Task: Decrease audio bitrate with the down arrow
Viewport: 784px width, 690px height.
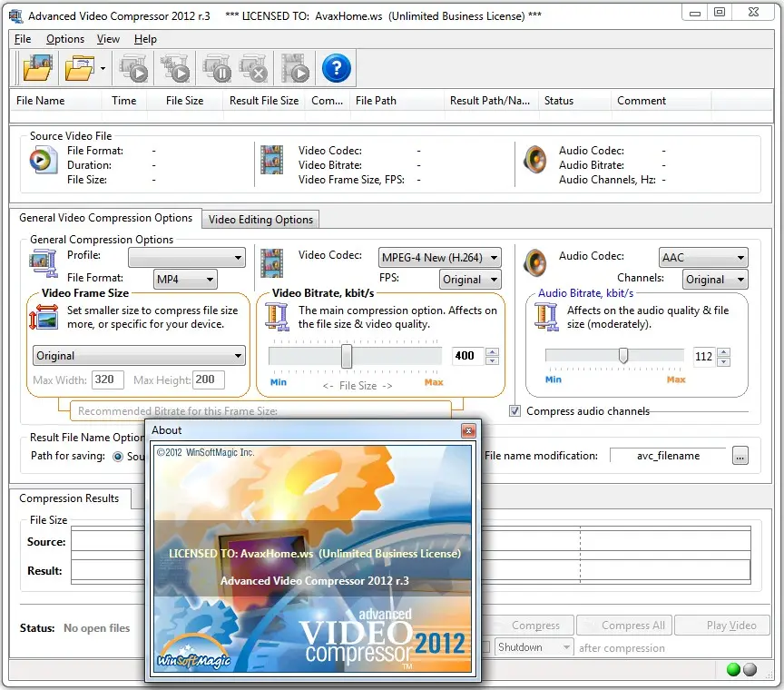Action: pos(723,360)
